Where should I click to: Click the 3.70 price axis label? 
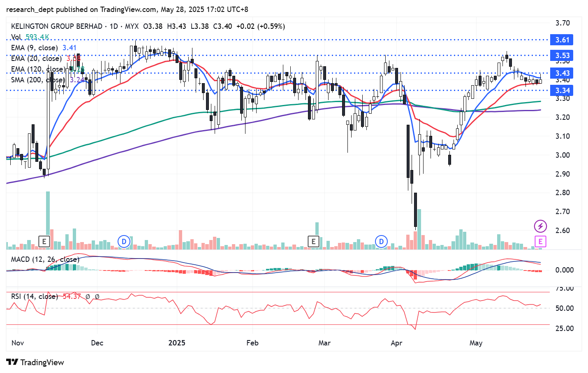pyautogui.click(x=563, y=23)
